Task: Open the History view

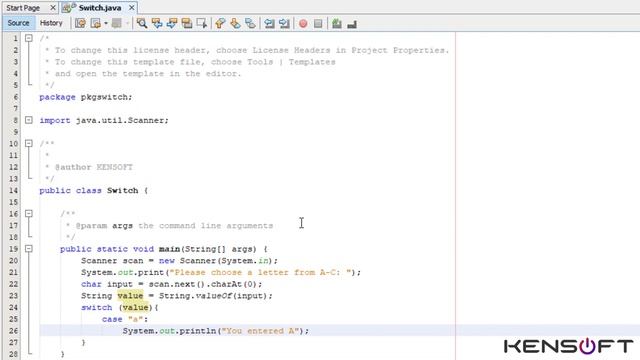Action: [51, 23]
